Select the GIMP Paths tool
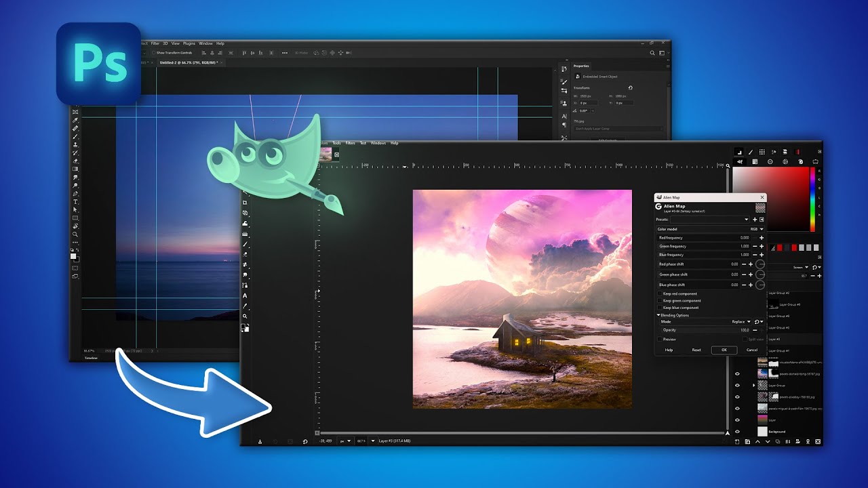This screenshot has width=868, height=488. tap(245, 285)
